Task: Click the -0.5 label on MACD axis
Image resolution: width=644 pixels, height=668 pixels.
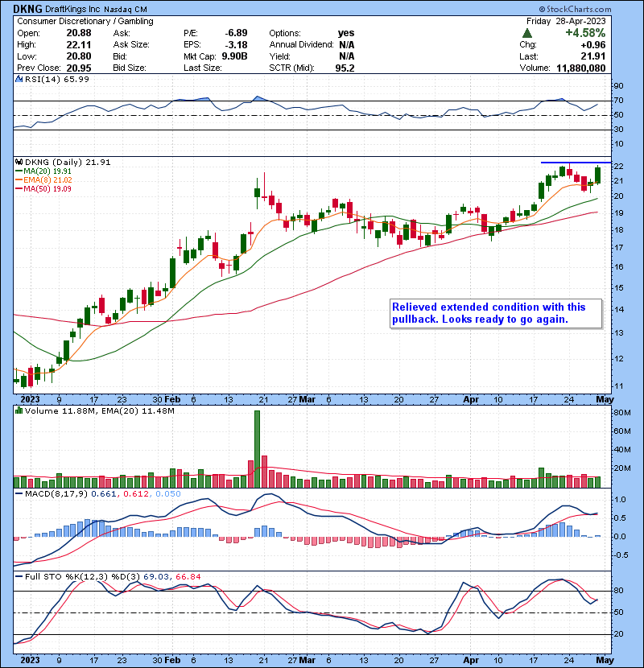Action: [x=621, y=555]
